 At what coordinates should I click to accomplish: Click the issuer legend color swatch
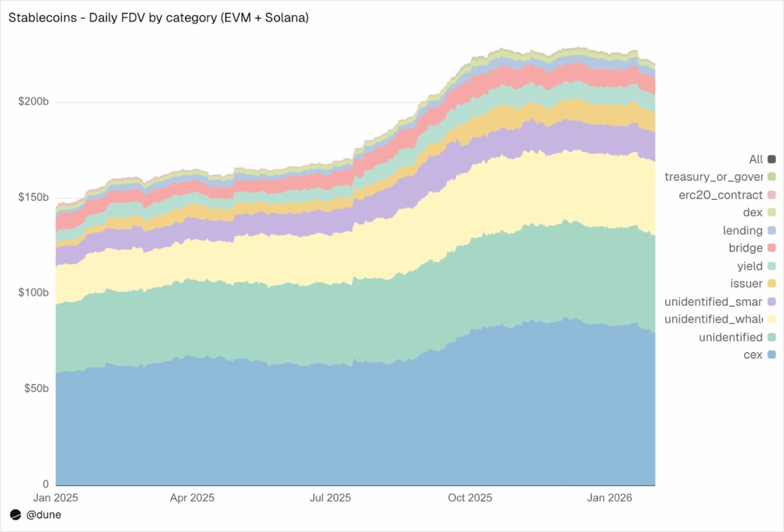pyautogui.click(x=771, y=283)
